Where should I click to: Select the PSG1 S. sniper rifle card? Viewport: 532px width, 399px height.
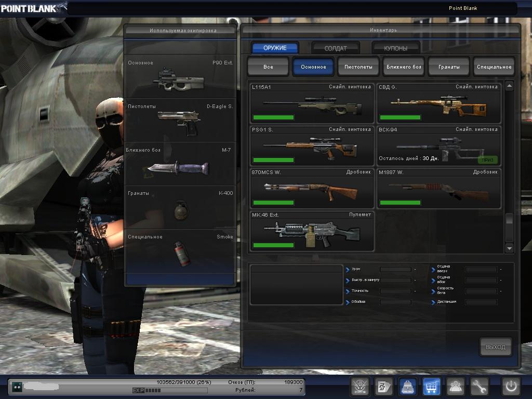[x=312, y=146]
